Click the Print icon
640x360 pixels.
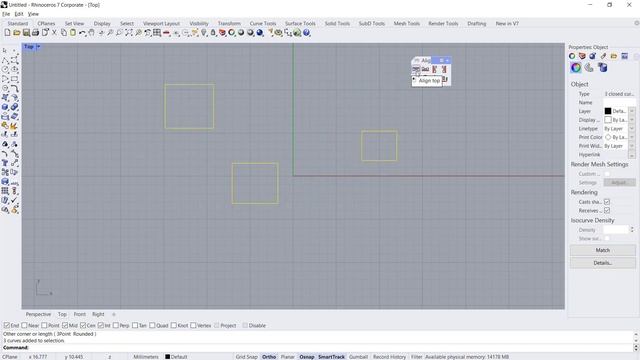36,33
